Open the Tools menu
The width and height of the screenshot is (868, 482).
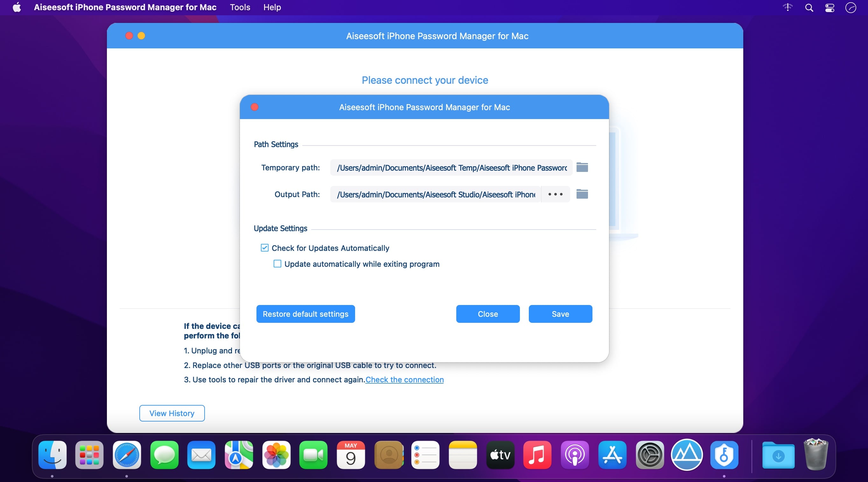[240, 7]
